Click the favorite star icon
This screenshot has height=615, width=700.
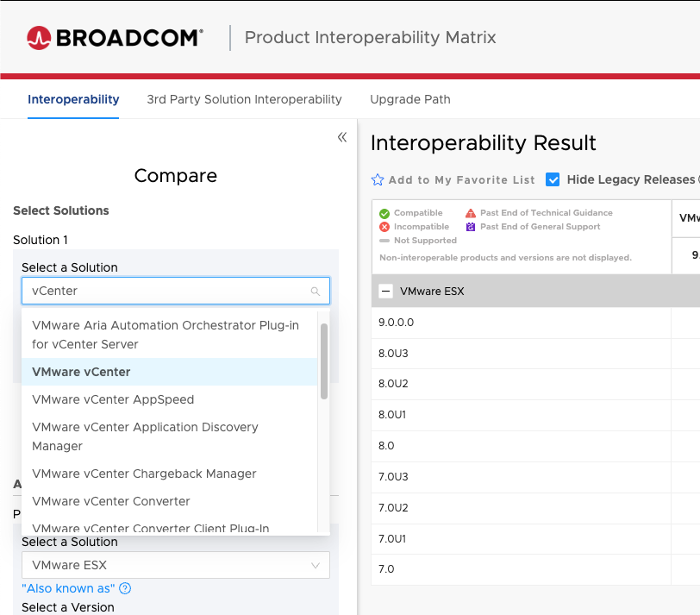(378, 180)
